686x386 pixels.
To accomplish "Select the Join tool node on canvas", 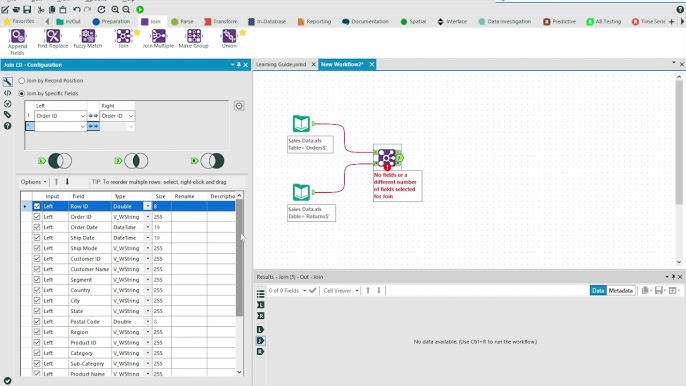I will pos(387,158).
